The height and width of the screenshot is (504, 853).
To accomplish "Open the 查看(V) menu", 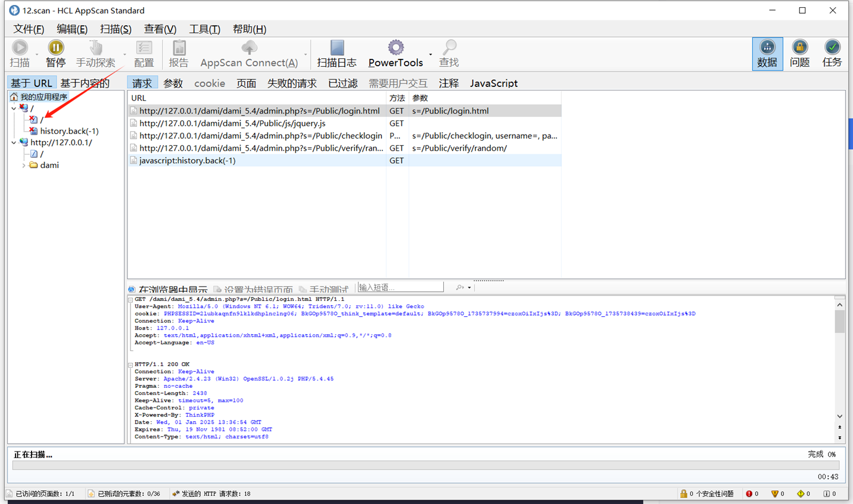I will tap(160, 29).
